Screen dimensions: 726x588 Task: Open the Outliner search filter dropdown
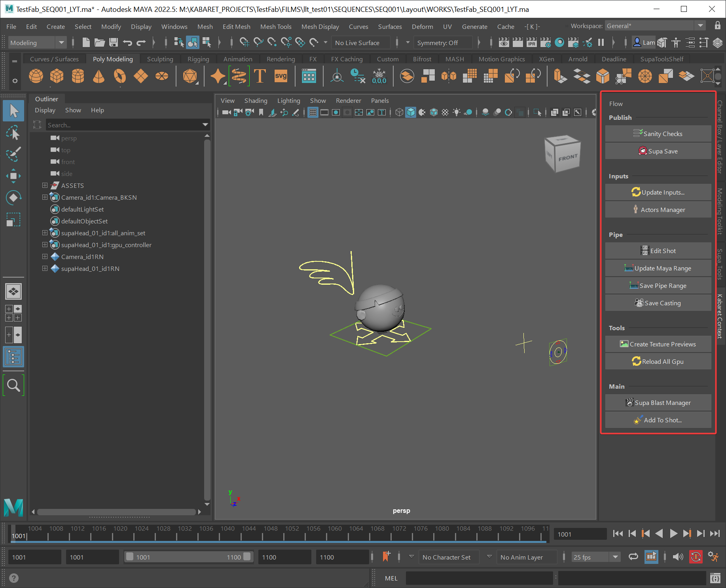pos(205,125)
